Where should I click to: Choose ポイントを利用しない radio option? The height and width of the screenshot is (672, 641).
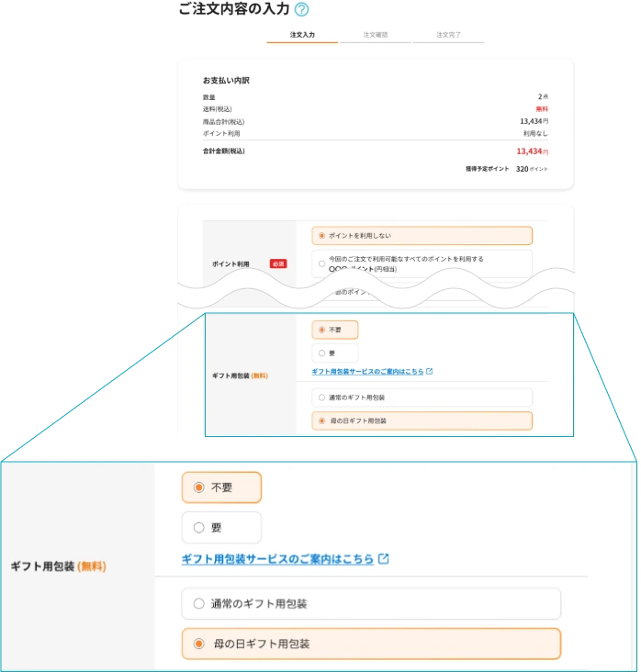(x=423, y=236)
